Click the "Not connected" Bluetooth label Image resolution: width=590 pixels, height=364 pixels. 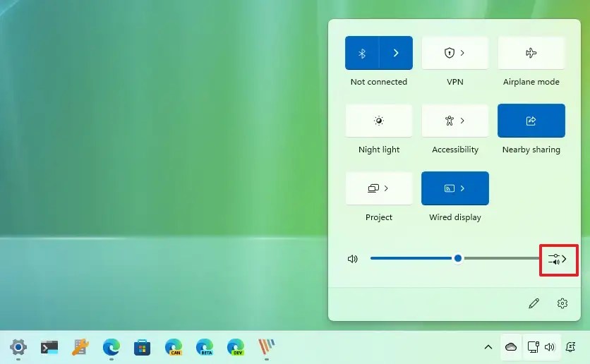[x=379, y=82]
